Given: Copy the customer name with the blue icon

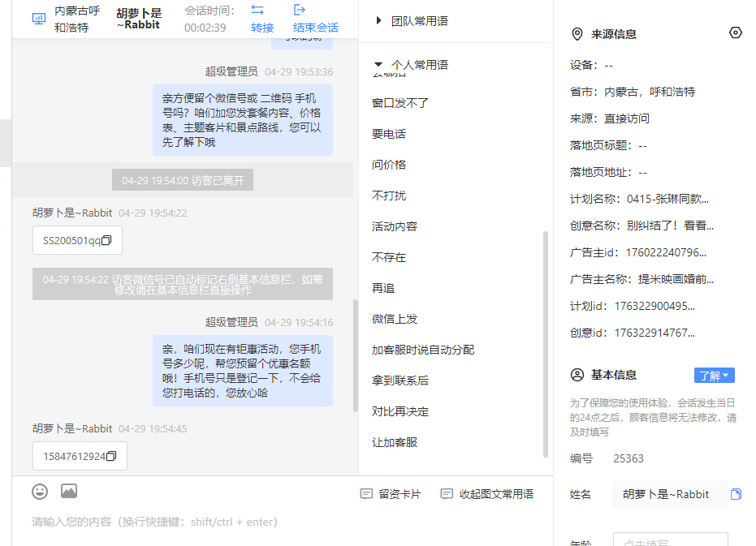Looking at the screenshot, I should pos(736,494).
